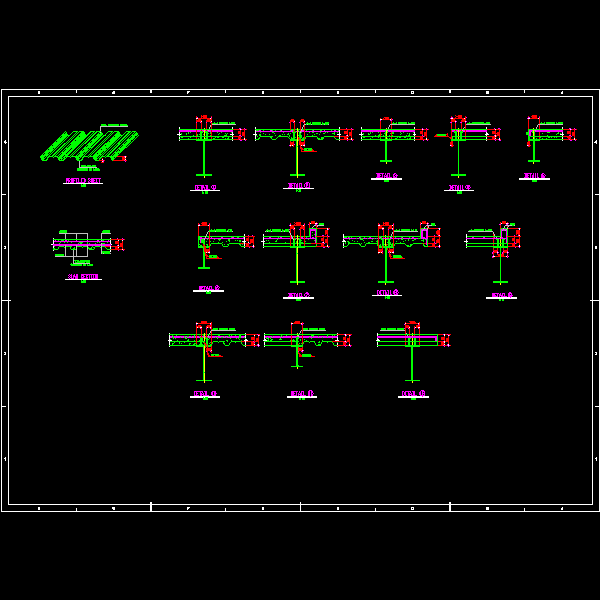Screen dimensions: 600x600
Task: Click the title label under top-row first detail
Action: point(204,188)
